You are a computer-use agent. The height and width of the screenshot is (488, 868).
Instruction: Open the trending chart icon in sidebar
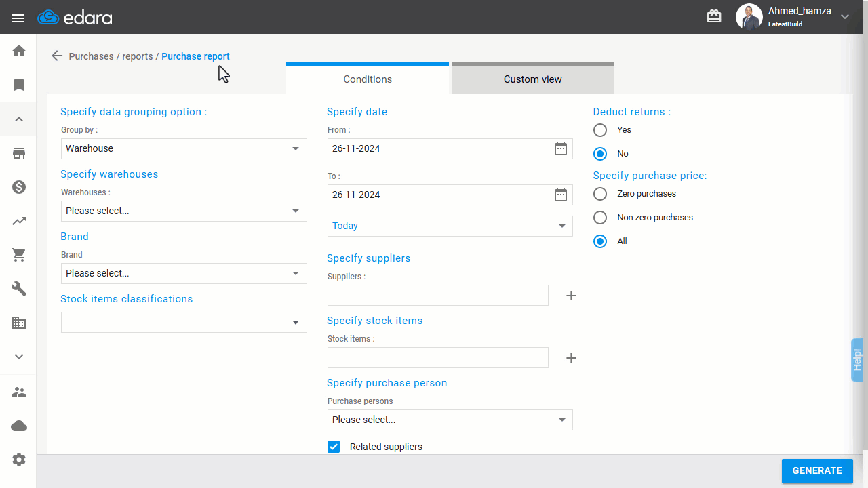pyautogui.click(x=19, y=221)
